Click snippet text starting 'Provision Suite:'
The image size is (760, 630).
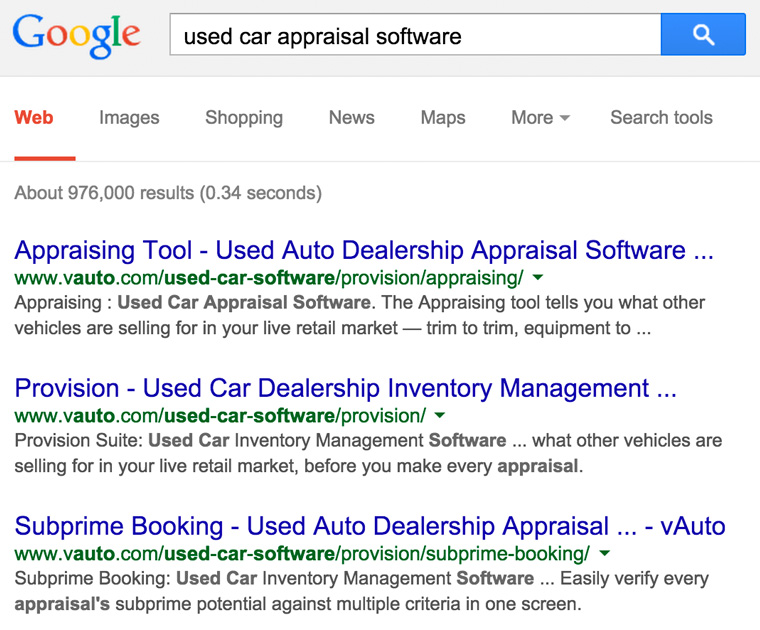click(368, 453)
